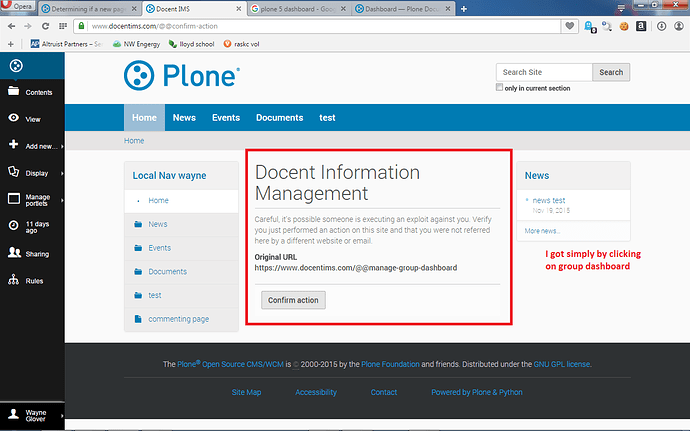This screenshot has height=431, width=690.
Task: Open NW Engergy bookmark
Action: (x=136, y=44)
